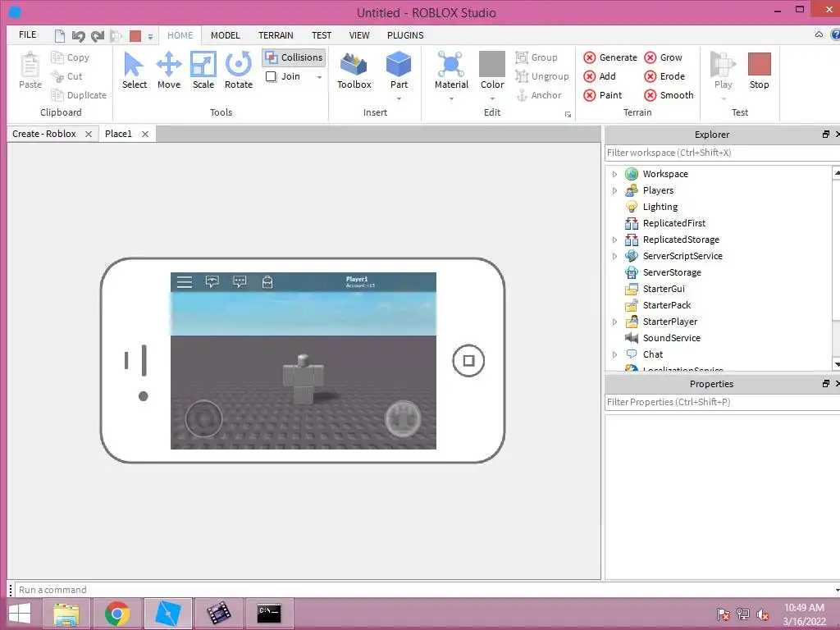
Task: Click the Grow terrain tool
Action: point(663,57)
